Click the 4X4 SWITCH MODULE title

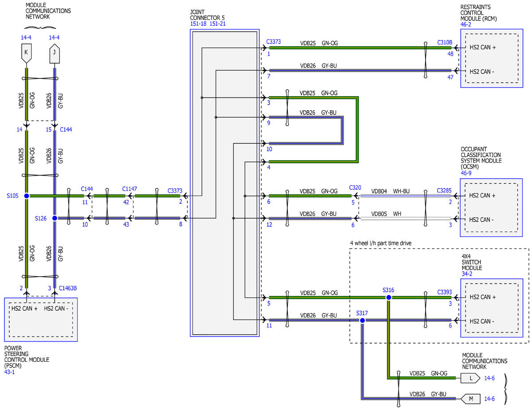coord(472,262)
